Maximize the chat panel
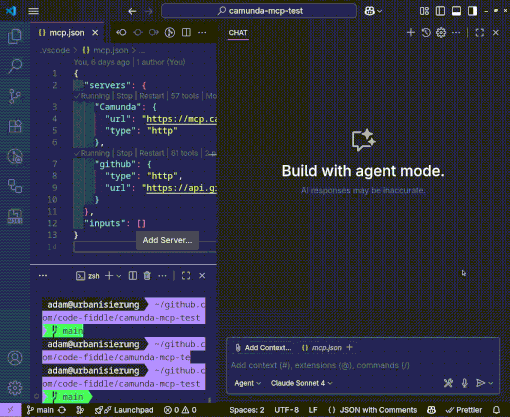The image size is (510, 417). point(480,32)
